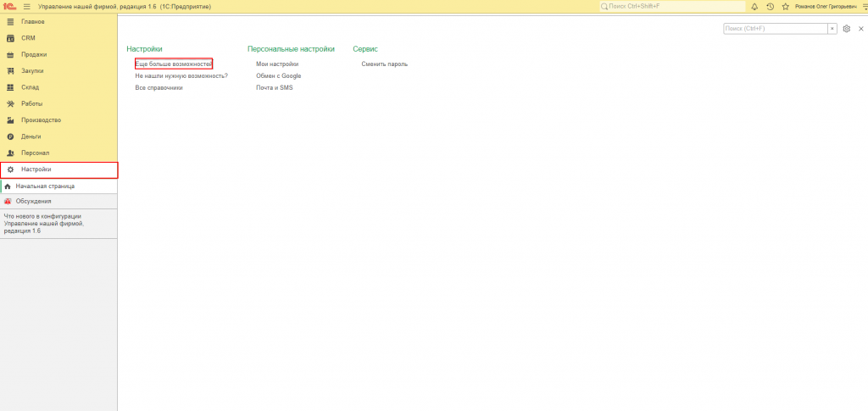The height and width of the screenshot is (411, 868).
Task: Open the service options menu near the user name
Action: pyautogui.click(x=865, y=6)
